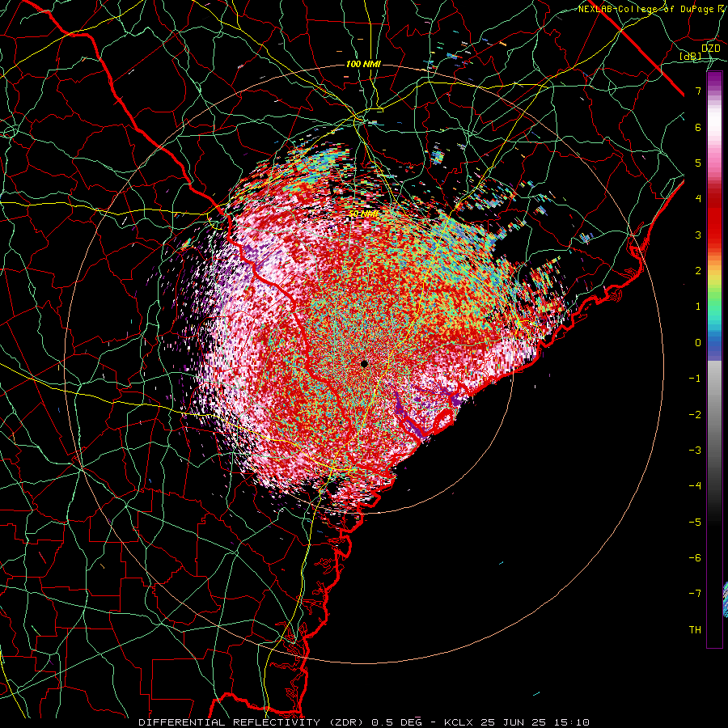Click the KCLX station identifier in caption
This screenshot has width=728, height=728.
[459, 722]
